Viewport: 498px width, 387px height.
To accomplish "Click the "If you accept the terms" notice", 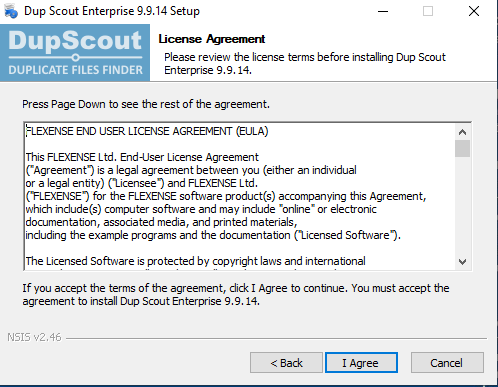I will coord(236,294).
